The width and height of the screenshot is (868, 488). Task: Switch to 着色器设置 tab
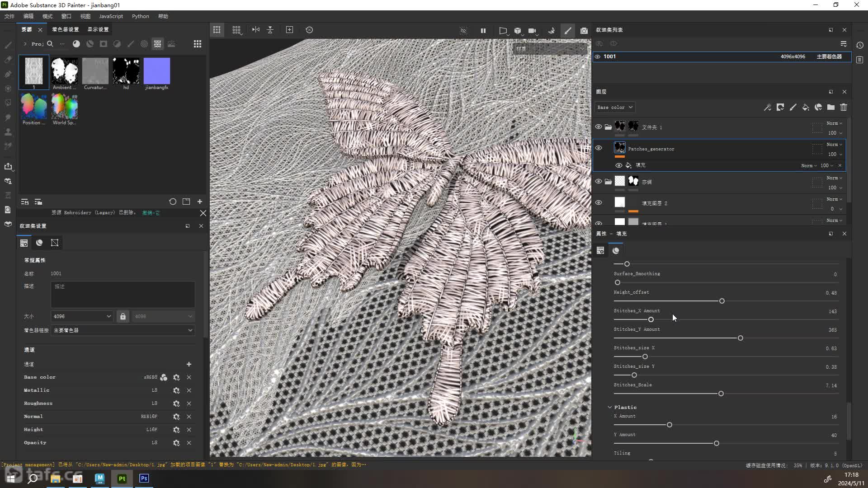click(65, 29)
